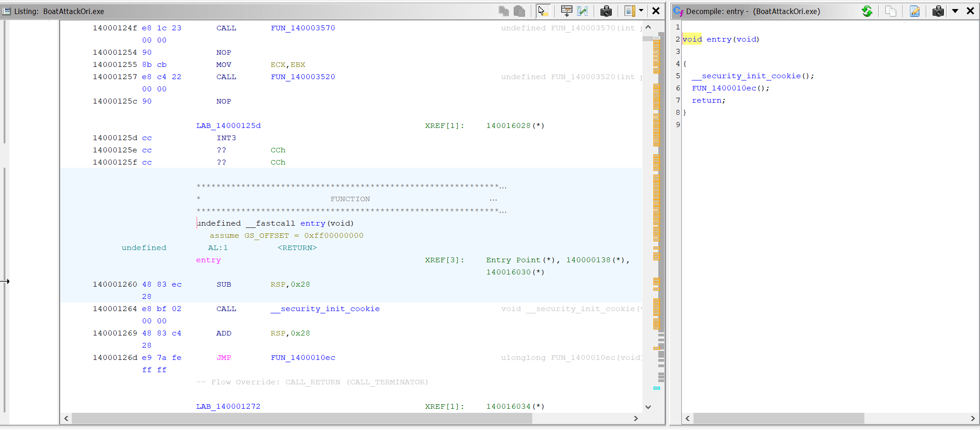This screenshot has width=980, height=430.
Task: Copy decompiler text with the copy icon
Action: (891, 11)
